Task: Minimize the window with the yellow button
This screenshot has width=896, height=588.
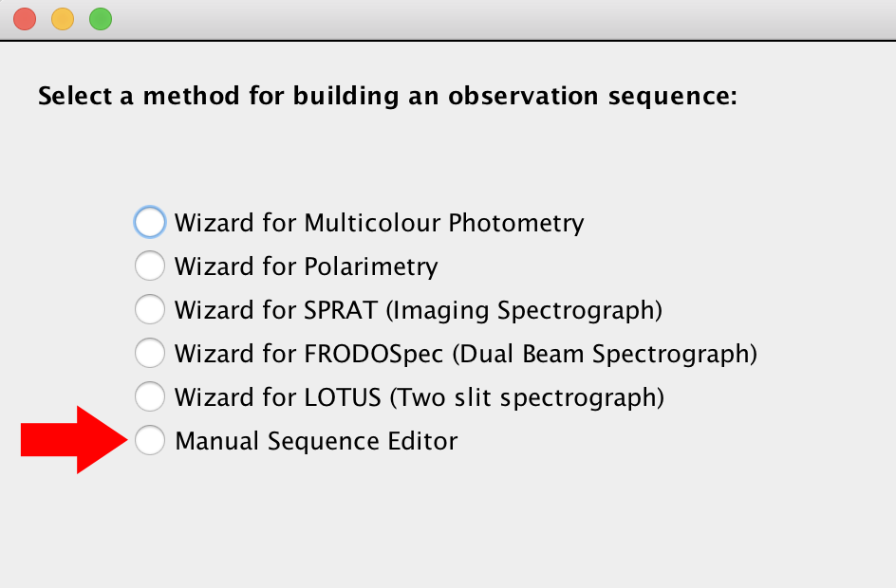Action: point(63,19)
